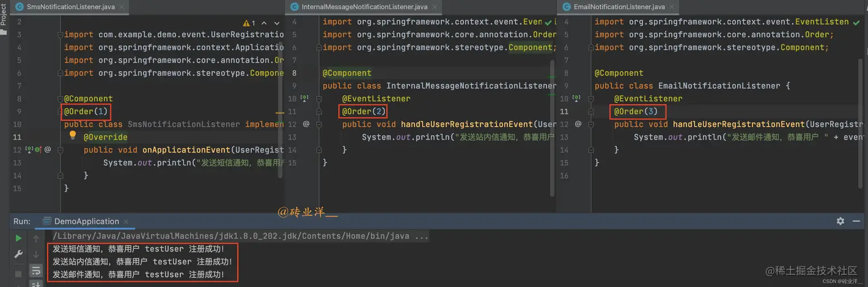The image size is (868, 287).
Task: Close the DemoApplication run tab
Action: (x=126, y=222)
